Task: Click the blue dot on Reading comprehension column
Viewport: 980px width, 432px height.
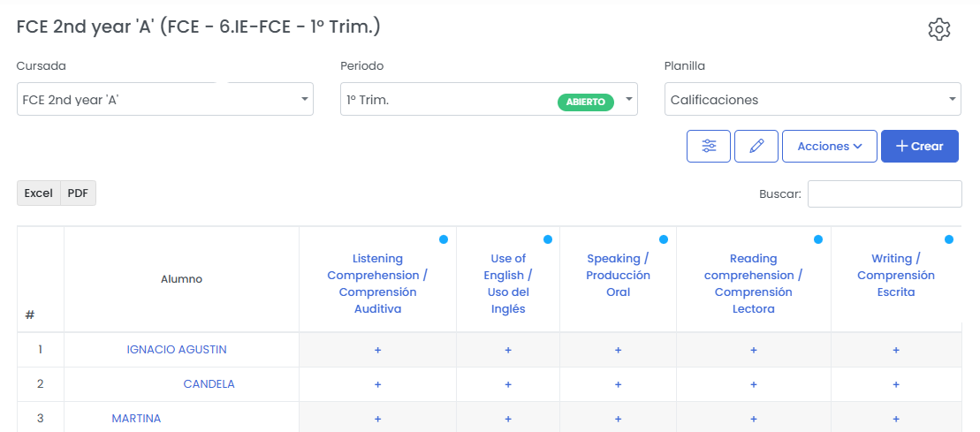Action: coord(817,239)
